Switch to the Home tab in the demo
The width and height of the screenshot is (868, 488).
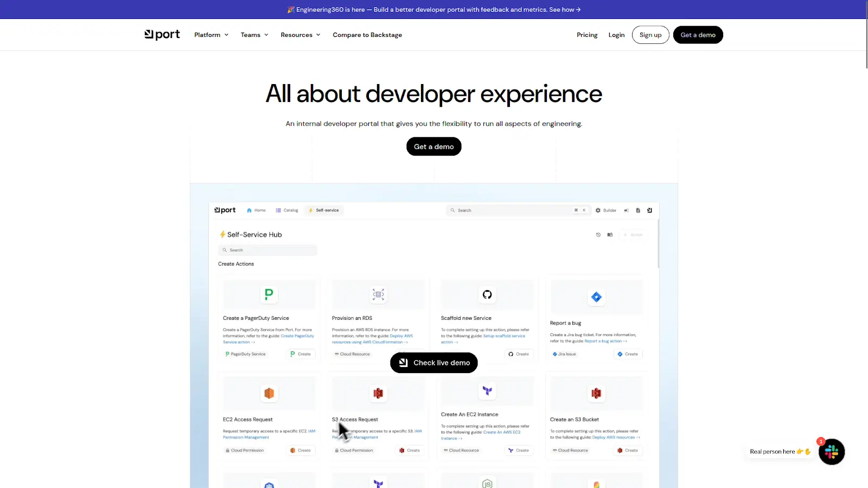[x=256, y=210]
